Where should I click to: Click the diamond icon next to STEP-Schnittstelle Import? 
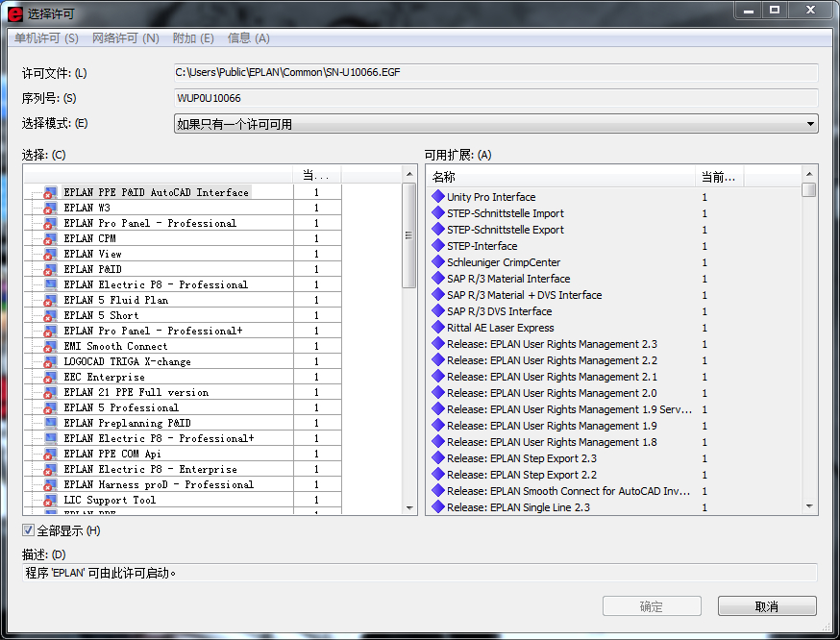pyautogui.click(x=438, y=212)
